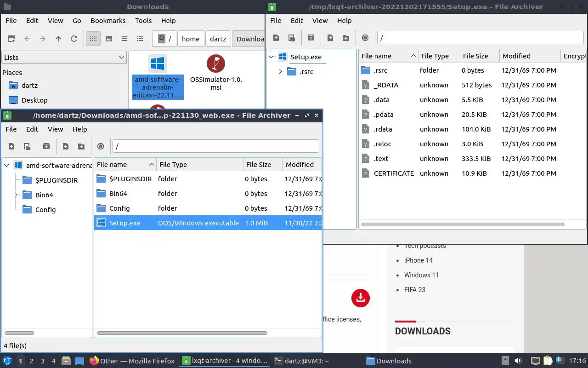Image resolution: width=588 pixels, height=368 pixels.
Task: Switch to thumbnail view in Downloads
Action: click(109, 39)
